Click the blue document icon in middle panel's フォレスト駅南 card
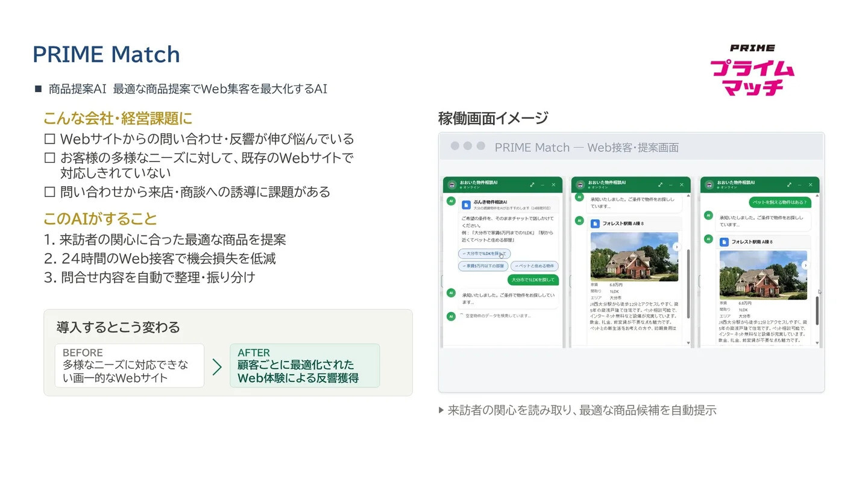The height and width of the screenshot is (488, 868). pyautogui.click(x=595, y=224)
